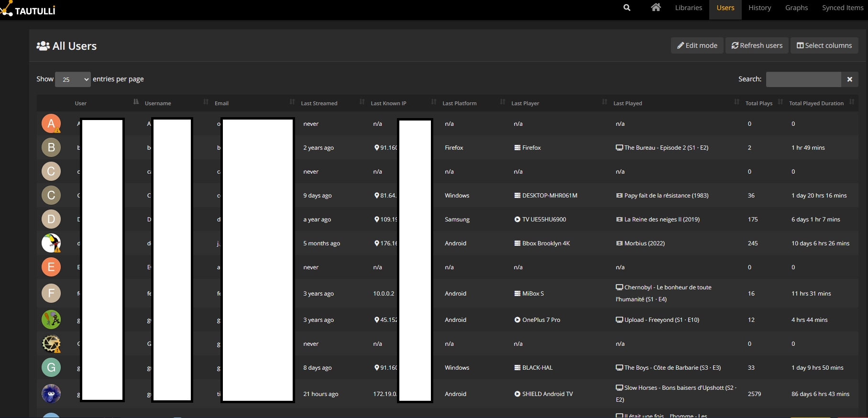Click the Tautulli logo icon

7,9
